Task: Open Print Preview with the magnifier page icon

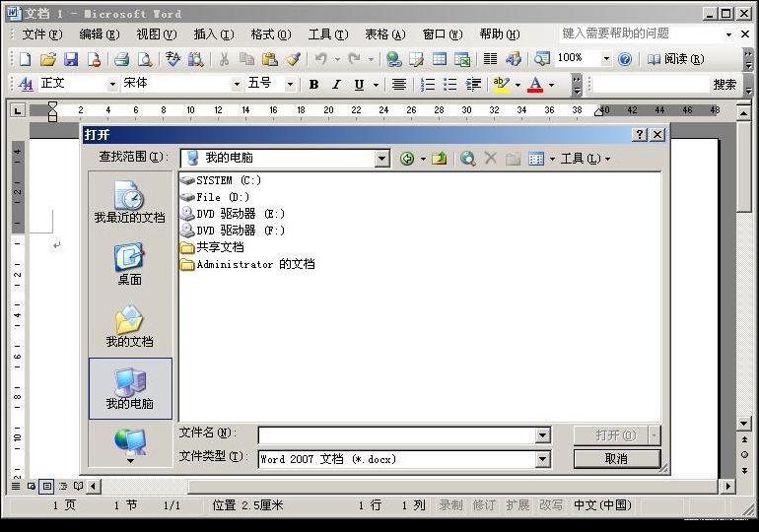Action: 145,59
